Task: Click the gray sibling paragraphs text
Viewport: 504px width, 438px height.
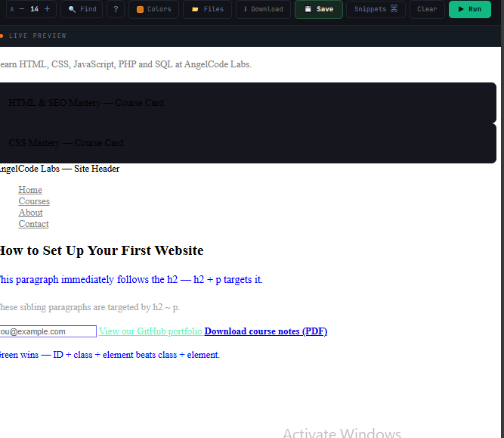Action: pos(90,307)
